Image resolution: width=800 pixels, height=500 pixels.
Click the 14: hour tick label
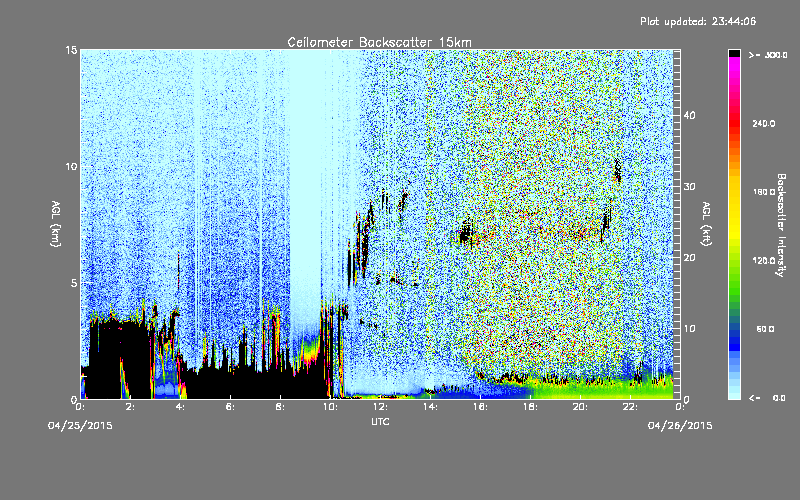(x=430, y=407)
